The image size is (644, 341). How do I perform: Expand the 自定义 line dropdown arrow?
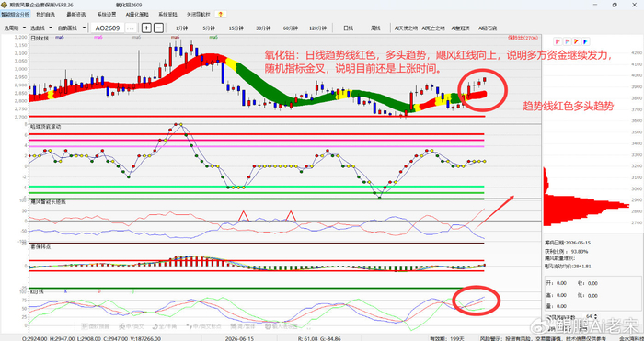tap(84, 28)
